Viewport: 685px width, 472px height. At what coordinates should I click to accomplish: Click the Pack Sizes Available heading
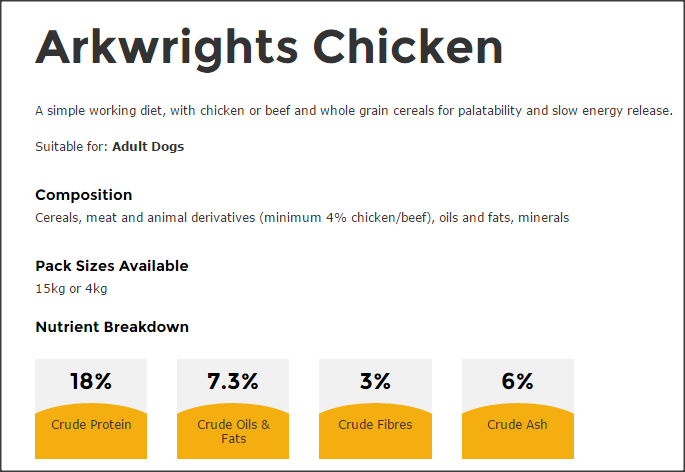(x=112, y=266)
